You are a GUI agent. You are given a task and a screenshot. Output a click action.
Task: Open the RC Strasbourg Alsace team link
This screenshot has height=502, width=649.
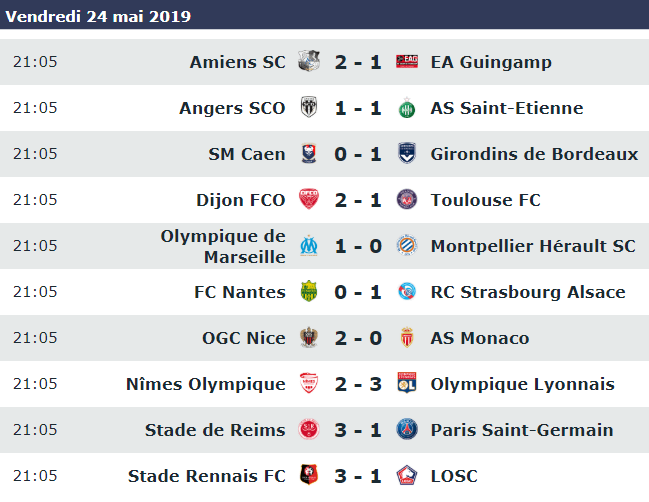[x=528, y=292]
